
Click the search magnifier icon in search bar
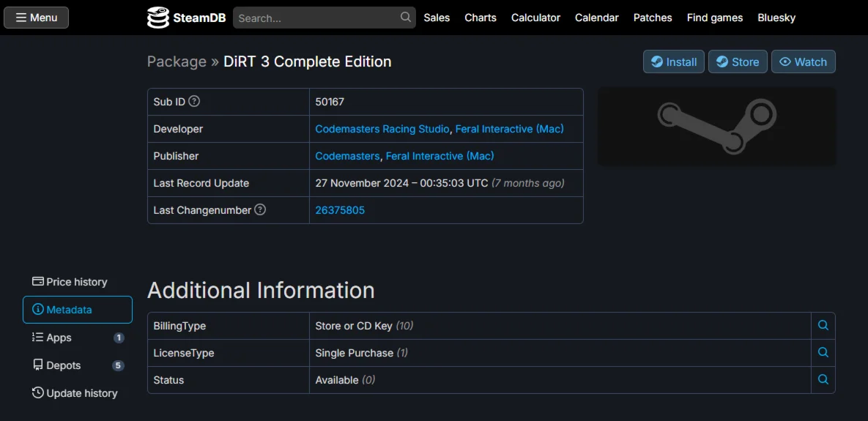(406, 17)
